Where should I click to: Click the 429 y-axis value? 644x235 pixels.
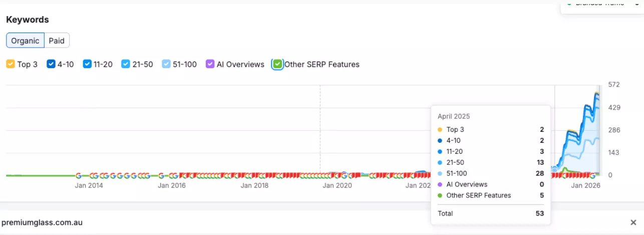coord(614,107)
